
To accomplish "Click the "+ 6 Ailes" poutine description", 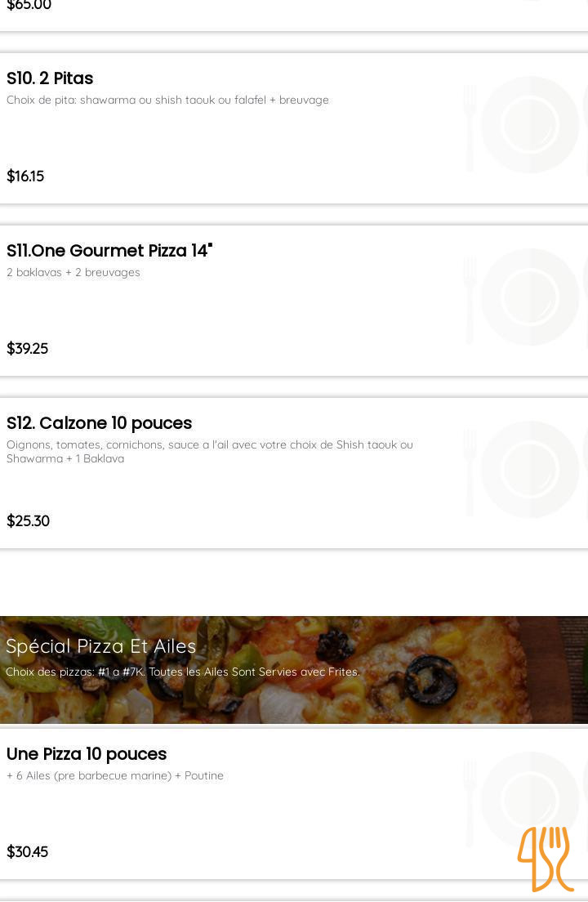I will click(x=115, y=776).
